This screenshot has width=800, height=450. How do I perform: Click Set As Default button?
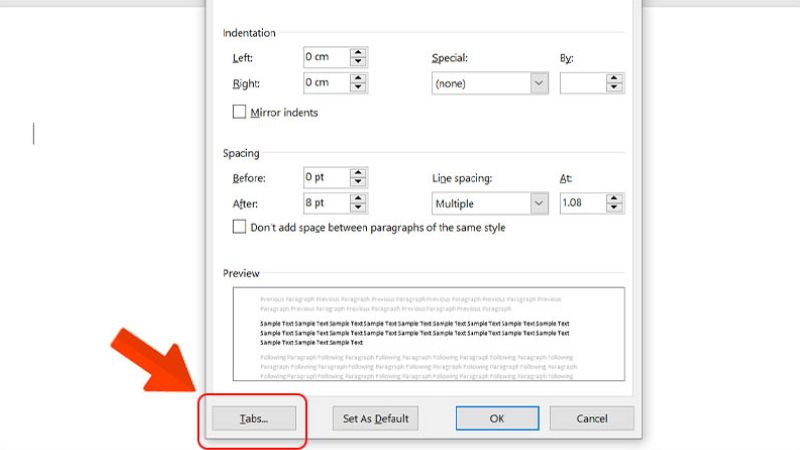click(376, 418)
